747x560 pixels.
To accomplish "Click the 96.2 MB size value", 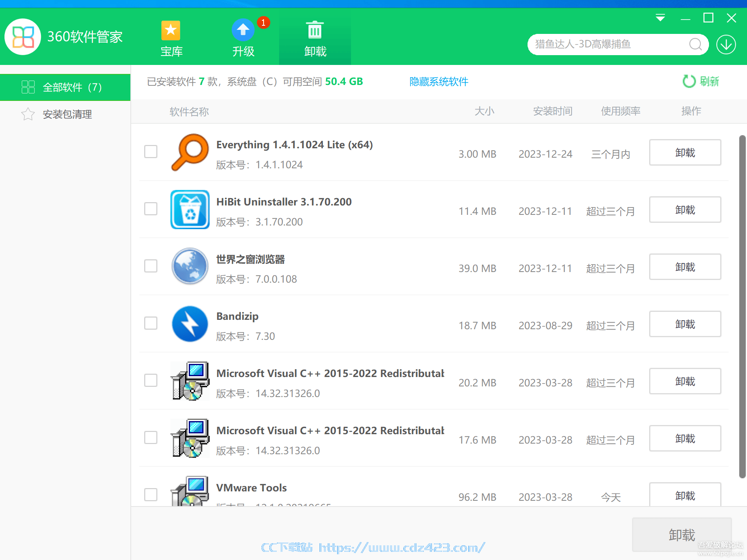I will (x=477, y=497).
